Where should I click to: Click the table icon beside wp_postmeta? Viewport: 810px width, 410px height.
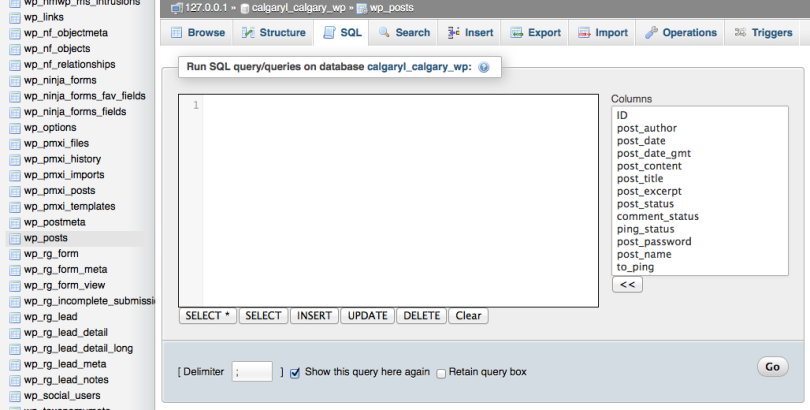click(15, 223)
